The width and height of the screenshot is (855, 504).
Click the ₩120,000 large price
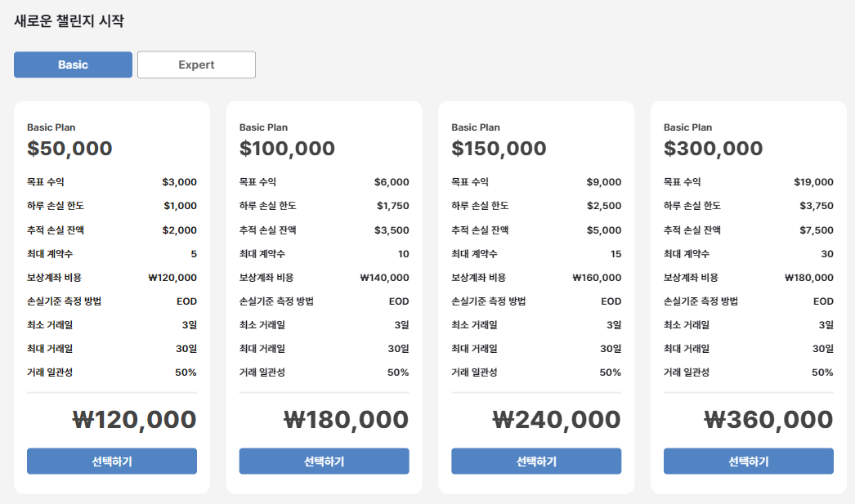tap(134, 420)
